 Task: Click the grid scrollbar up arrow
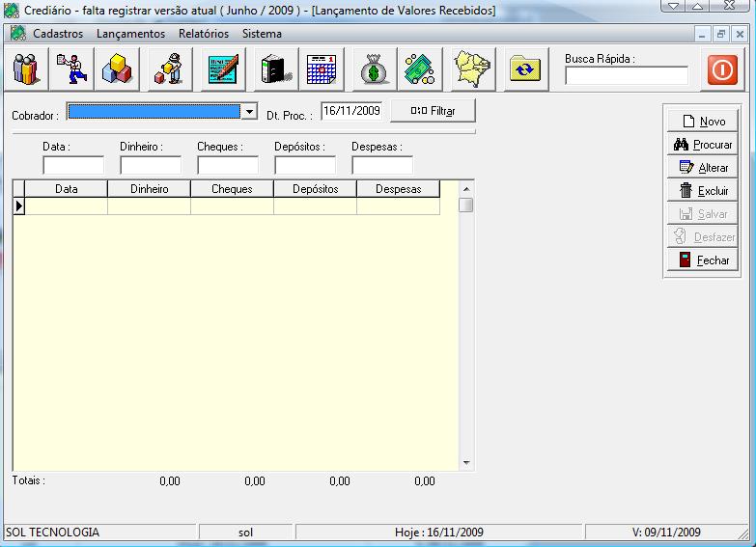(466, 188)
